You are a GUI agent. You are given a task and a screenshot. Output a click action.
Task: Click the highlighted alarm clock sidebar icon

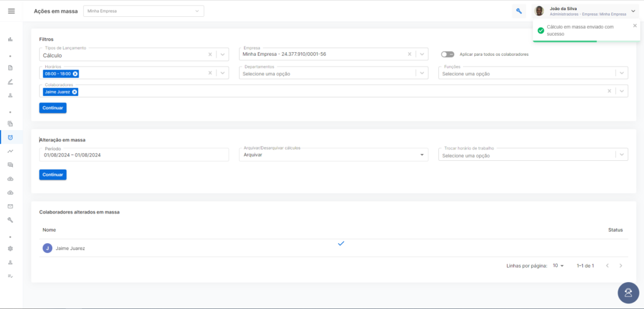[x=10, y=137]
